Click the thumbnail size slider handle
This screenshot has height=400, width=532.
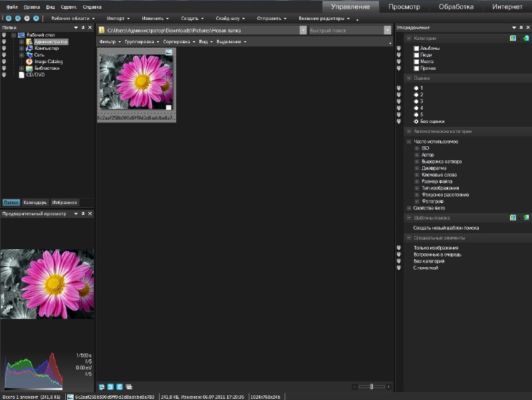click(x=372, y=386)
